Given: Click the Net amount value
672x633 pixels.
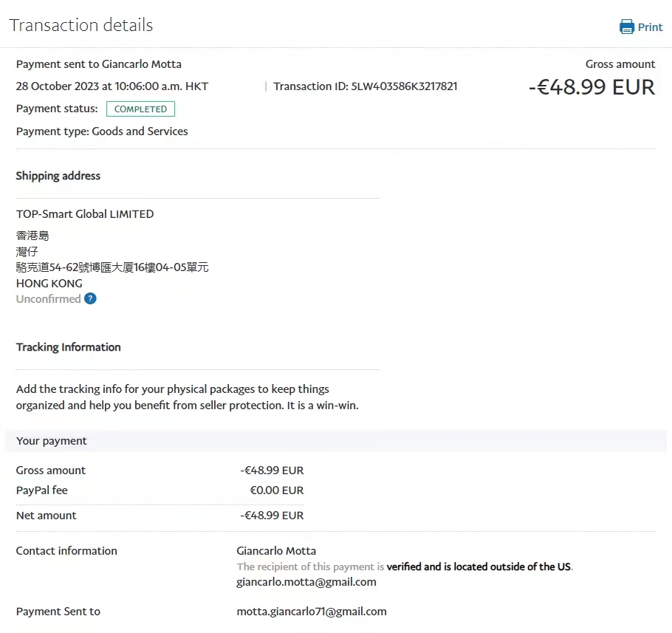Looking at the screenshot, I should tap(272, 516).
